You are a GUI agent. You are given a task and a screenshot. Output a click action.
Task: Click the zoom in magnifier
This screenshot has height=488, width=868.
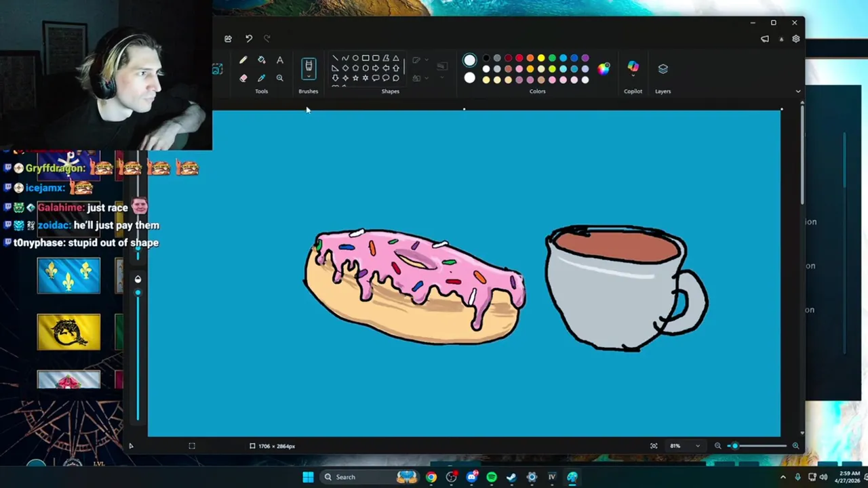[x=795, y=446]
